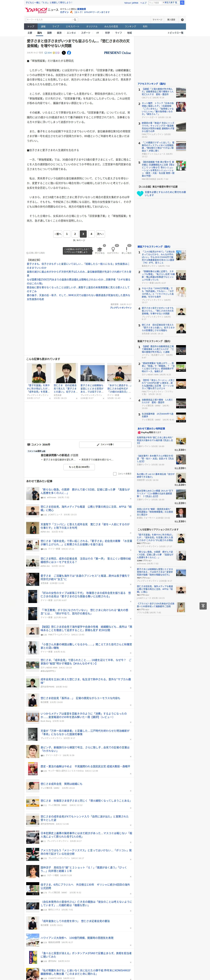Open the ライブ main tab

(x=56, y=27)
